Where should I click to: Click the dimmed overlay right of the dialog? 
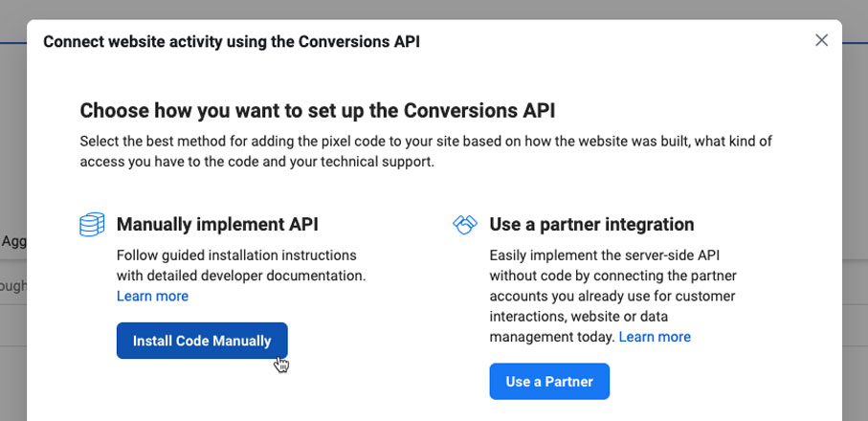(x=856, y=221)
